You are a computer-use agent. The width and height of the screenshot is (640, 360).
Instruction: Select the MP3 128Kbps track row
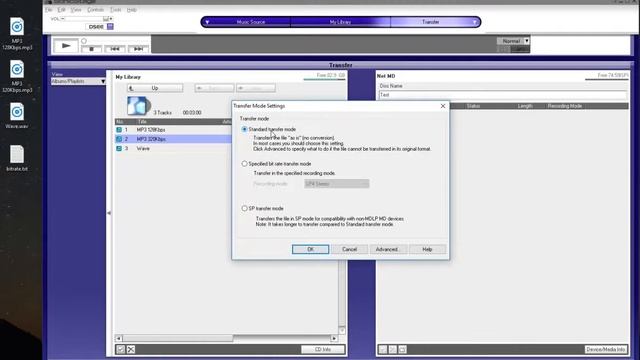(173, 130)
